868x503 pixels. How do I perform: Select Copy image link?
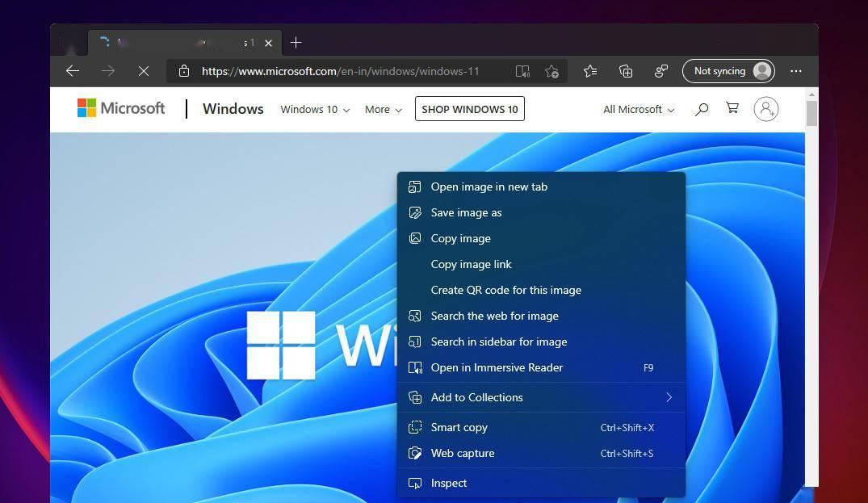541,265
